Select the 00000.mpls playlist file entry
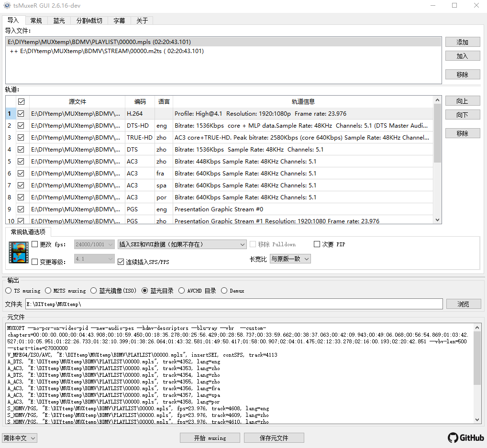Image resolution: width=487 pixels, height=448 pixels. click(x=223, y=42)
